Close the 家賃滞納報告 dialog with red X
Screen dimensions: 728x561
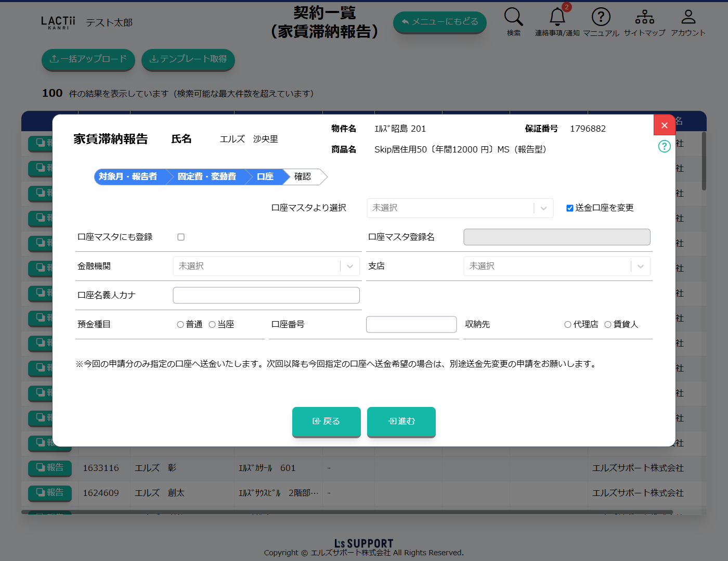click(664, 125)
